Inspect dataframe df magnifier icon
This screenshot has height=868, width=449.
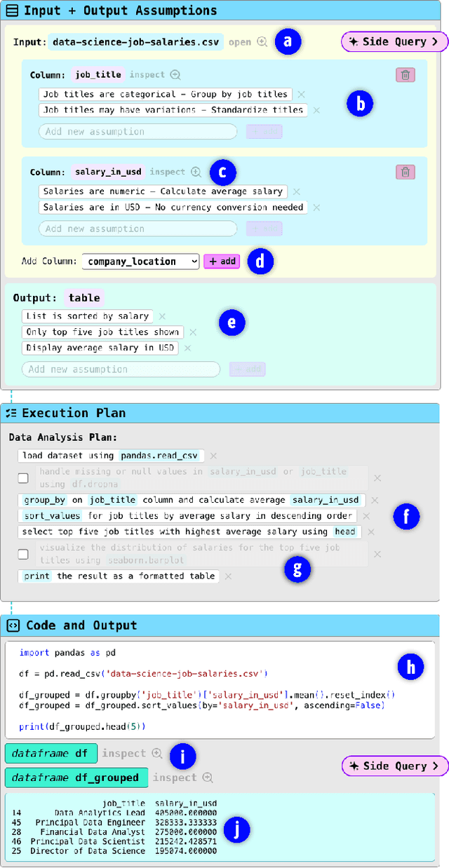pyautogui.click(x=157, y=754)
